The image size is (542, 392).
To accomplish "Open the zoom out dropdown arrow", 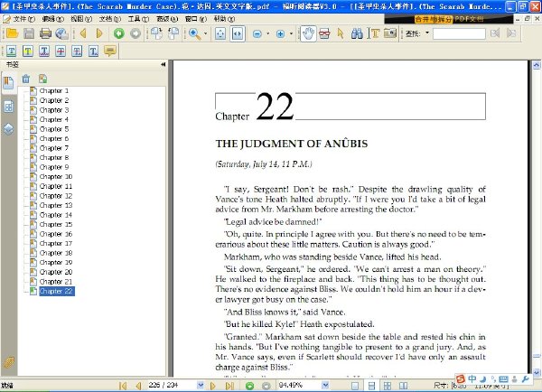I will (268, 33).
